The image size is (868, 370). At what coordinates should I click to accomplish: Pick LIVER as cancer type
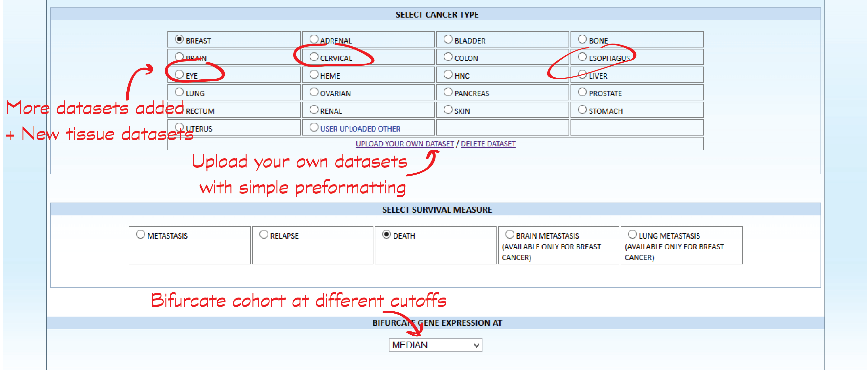(582, 74)
